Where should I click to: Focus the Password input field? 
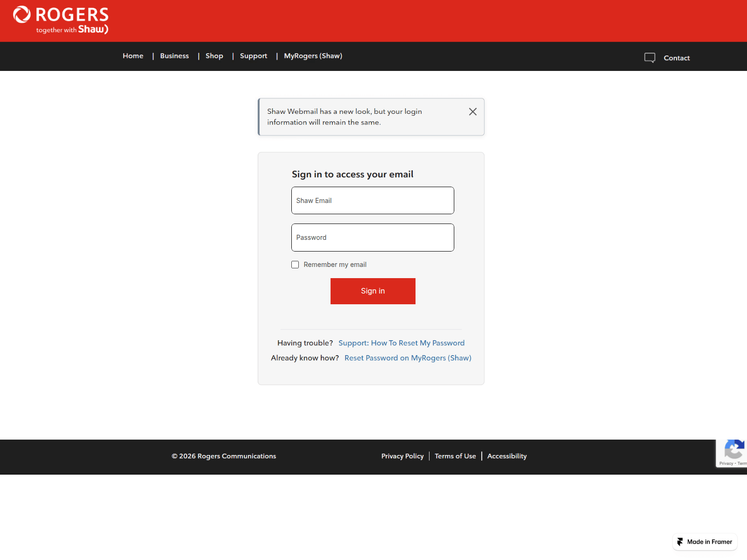(373, 238)
